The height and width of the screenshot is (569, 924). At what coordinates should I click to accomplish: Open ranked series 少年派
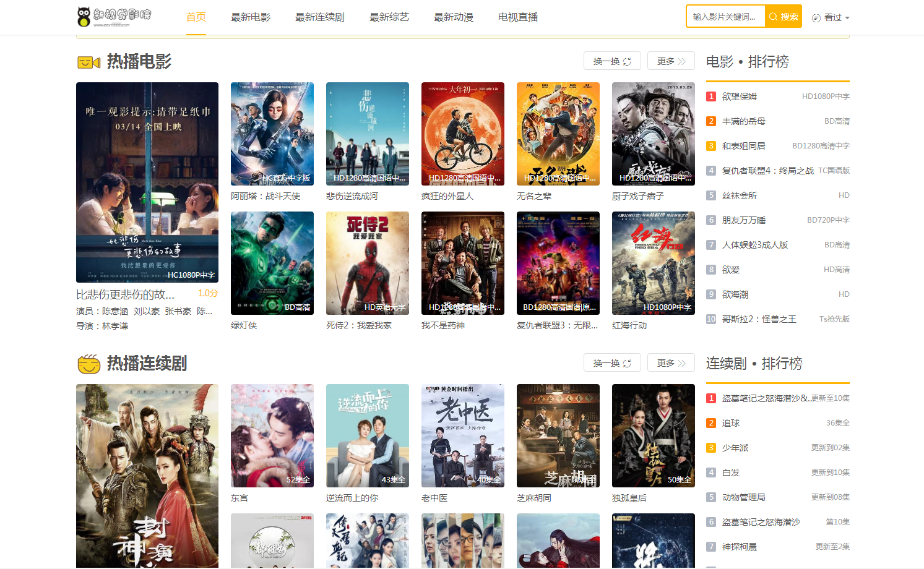click(735, 448)
